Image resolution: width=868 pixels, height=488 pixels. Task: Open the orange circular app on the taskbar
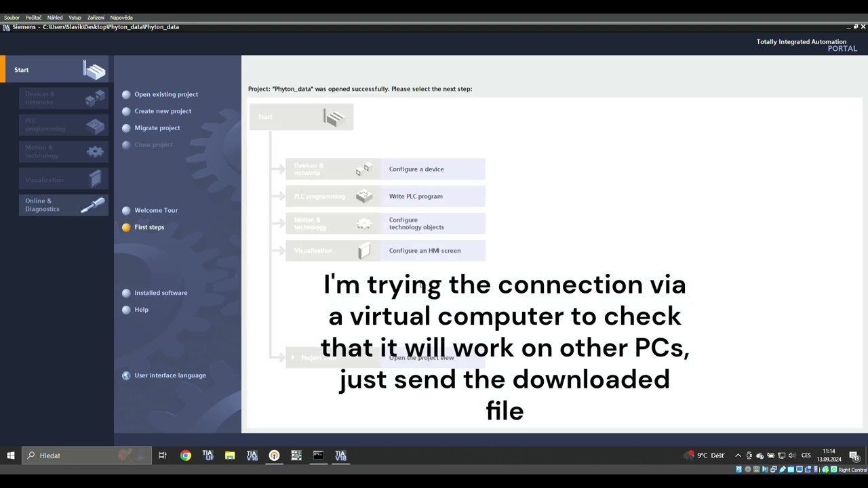(x=274, y=455)
